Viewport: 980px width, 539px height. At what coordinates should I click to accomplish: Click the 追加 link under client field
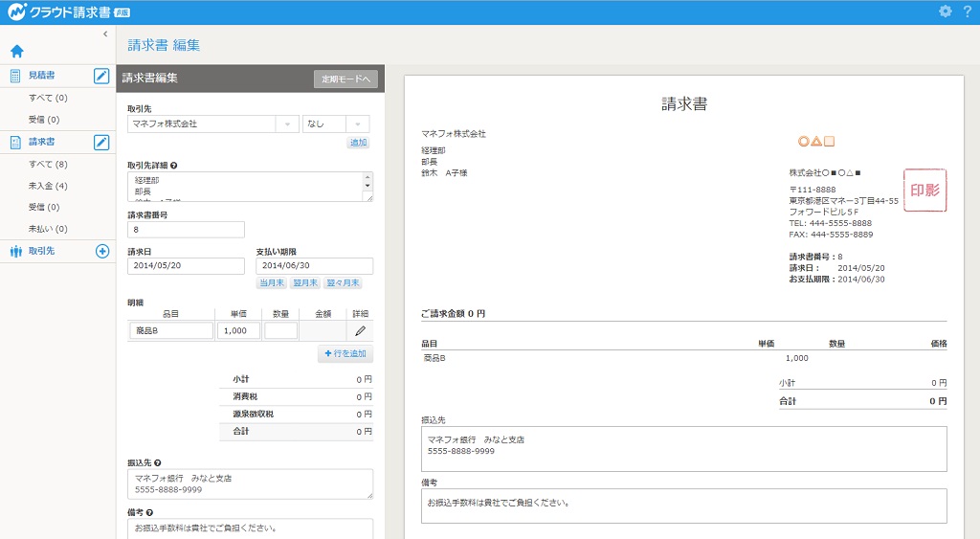click(358, 143)
